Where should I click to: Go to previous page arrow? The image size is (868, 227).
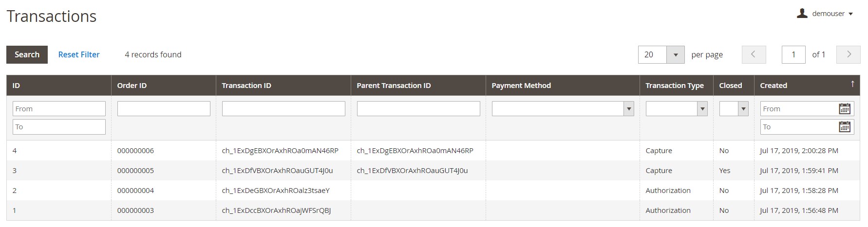pos(754,54)
